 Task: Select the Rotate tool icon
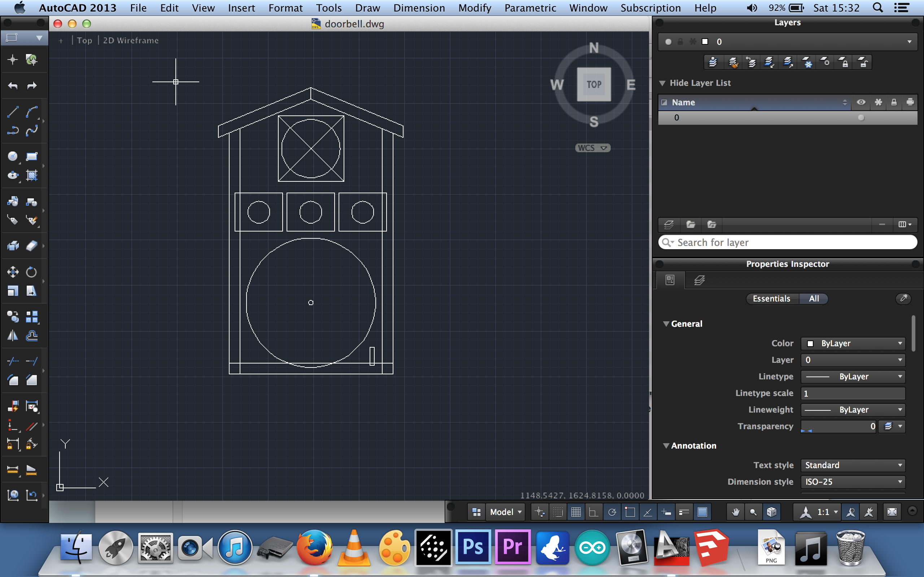click(x=31, y=272)
